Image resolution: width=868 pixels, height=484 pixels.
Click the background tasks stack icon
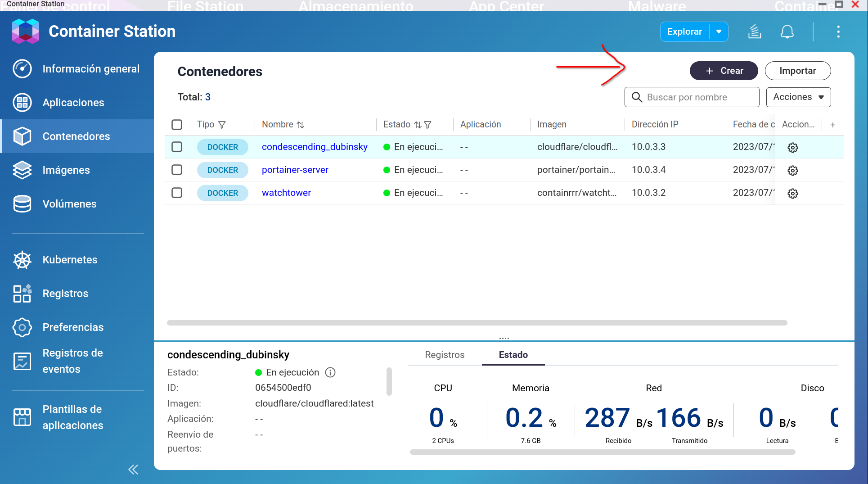[755, 32]
